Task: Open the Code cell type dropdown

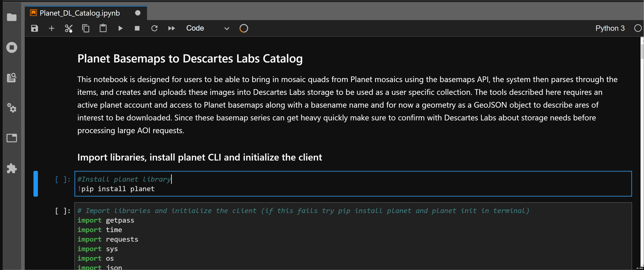Action: (207, 28)
